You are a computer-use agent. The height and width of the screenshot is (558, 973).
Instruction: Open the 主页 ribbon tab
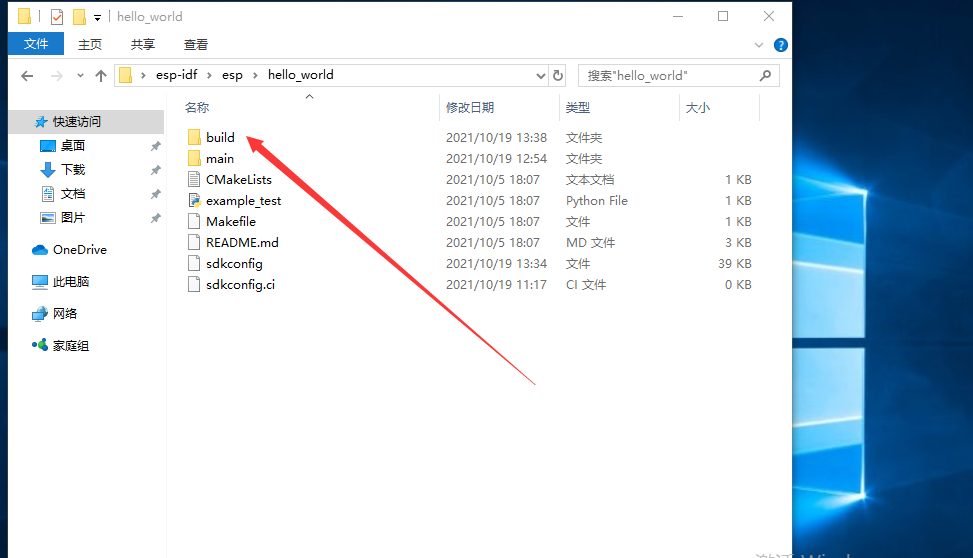click(90, 44)
